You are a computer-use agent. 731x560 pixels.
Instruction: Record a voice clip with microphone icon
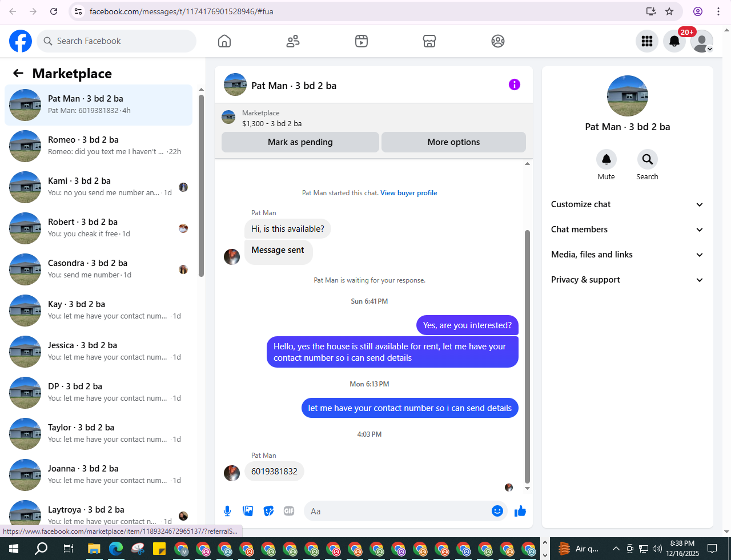coord(227,511)
